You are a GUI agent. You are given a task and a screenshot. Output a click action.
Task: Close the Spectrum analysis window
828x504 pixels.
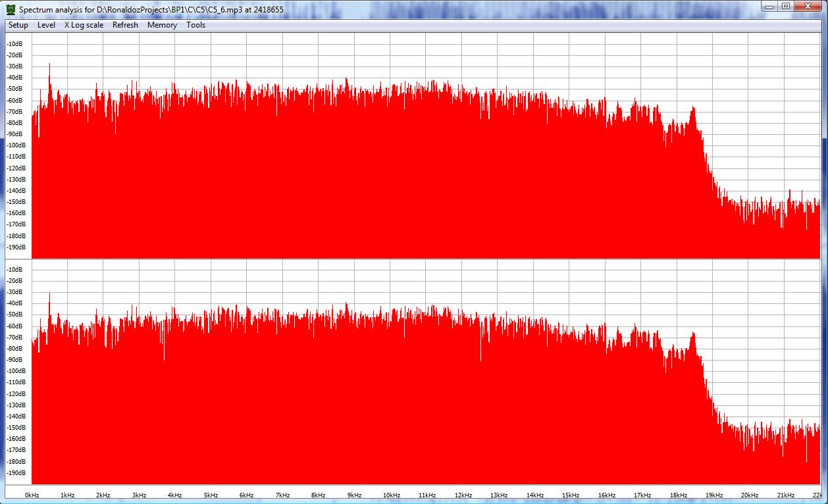click(810, 6)
